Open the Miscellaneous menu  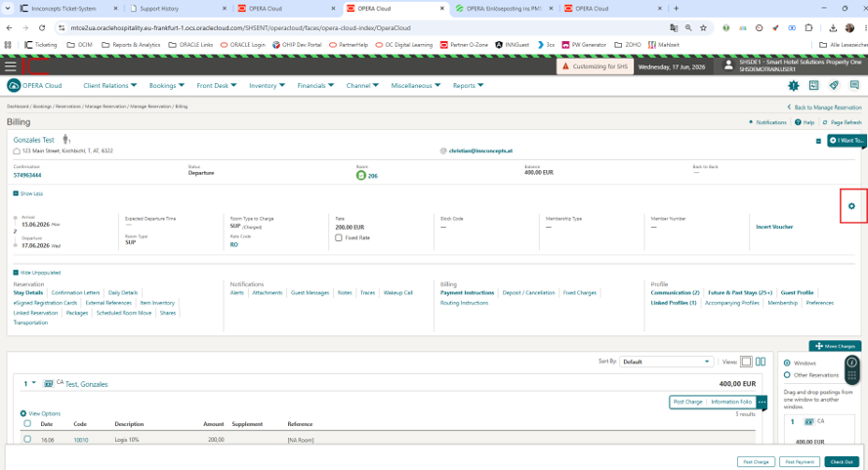coord(416,85)
